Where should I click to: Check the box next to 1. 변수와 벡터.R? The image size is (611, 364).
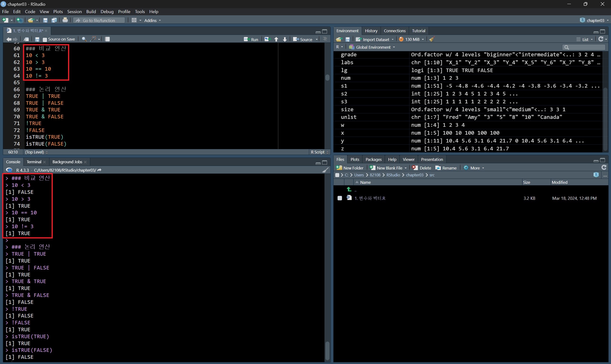(340, 198)
